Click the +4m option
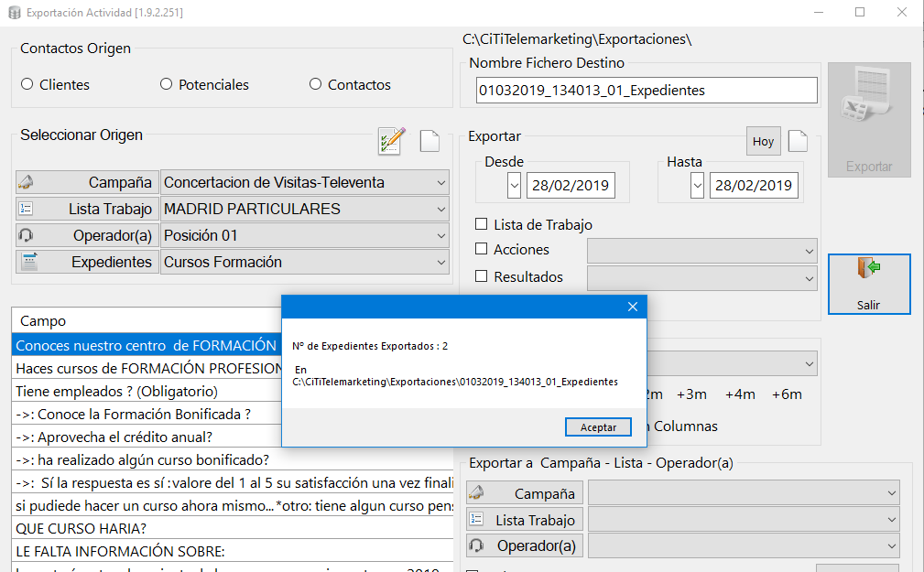Screen dimensions: 924x572 [x=740, y=394]
